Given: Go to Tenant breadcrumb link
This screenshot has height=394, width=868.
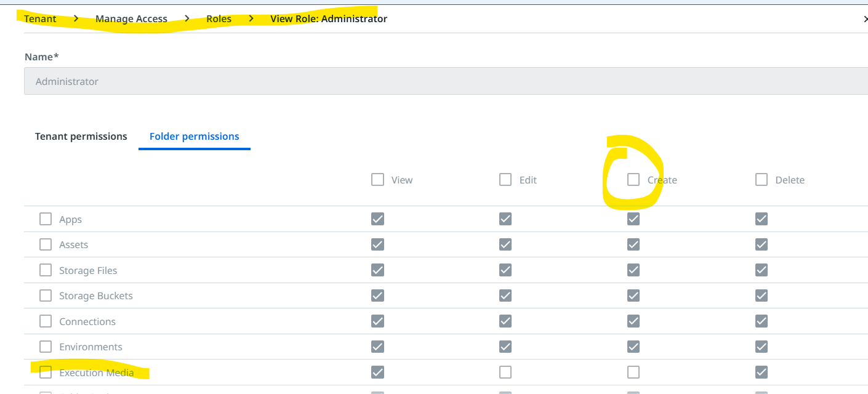Looking at the screenshot, I should (39, 18).
